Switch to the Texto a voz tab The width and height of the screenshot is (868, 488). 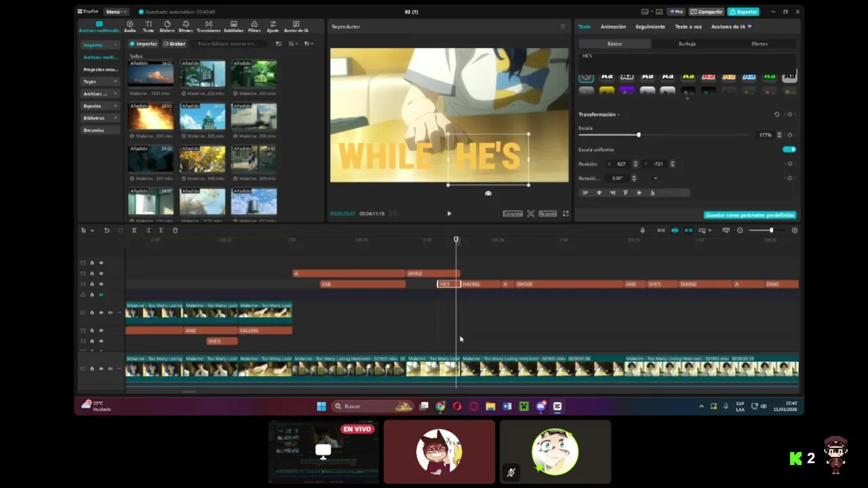click(x=688, y=26)
